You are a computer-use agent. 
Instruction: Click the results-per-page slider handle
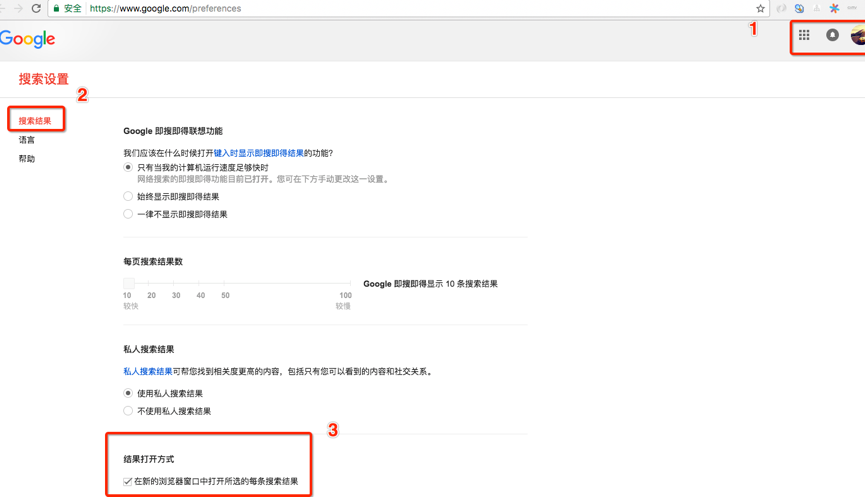click(x=129, y=283)
